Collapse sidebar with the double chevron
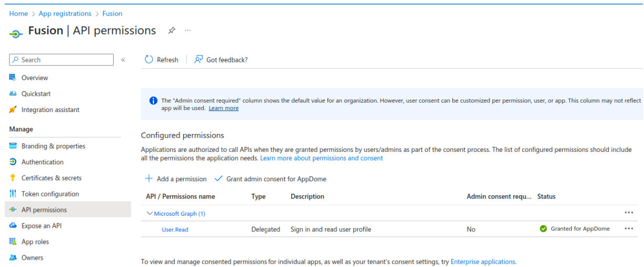 (x=123, y=60)
